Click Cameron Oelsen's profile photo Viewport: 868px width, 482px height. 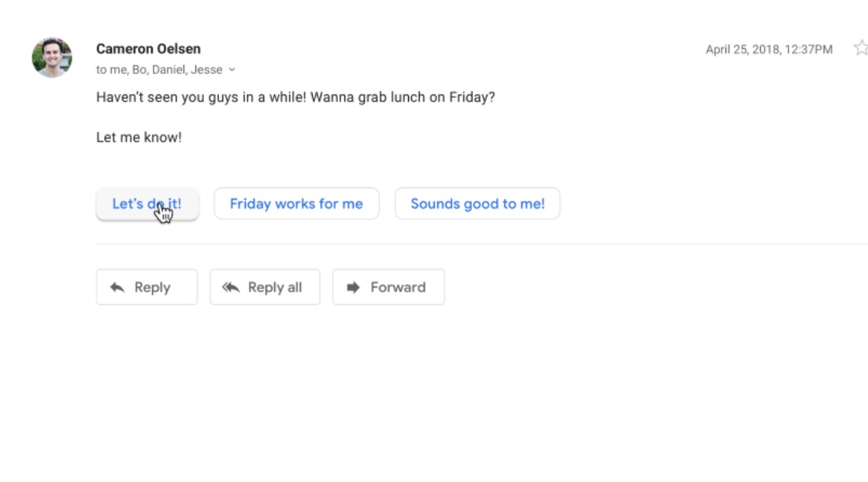(52, 57)
